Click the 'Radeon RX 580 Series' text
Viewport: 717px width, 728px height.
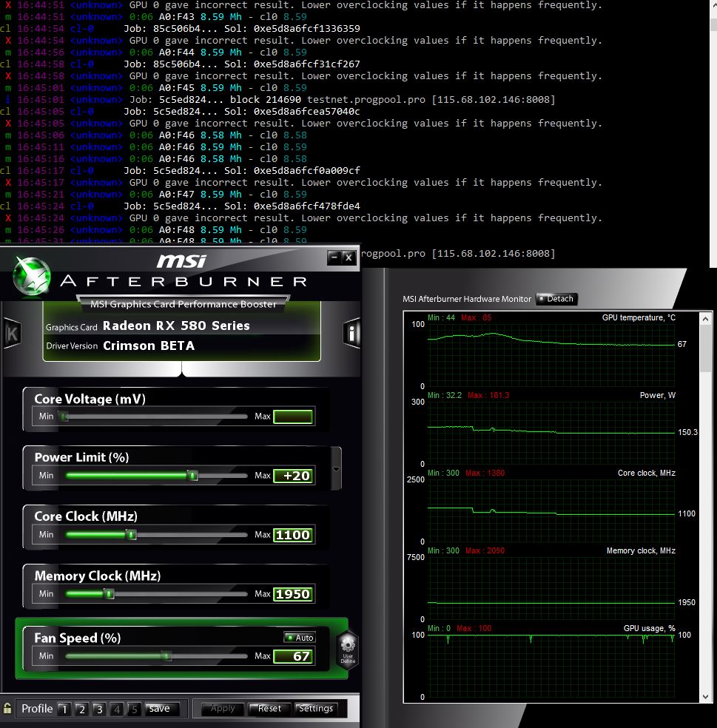coord(176,326)
